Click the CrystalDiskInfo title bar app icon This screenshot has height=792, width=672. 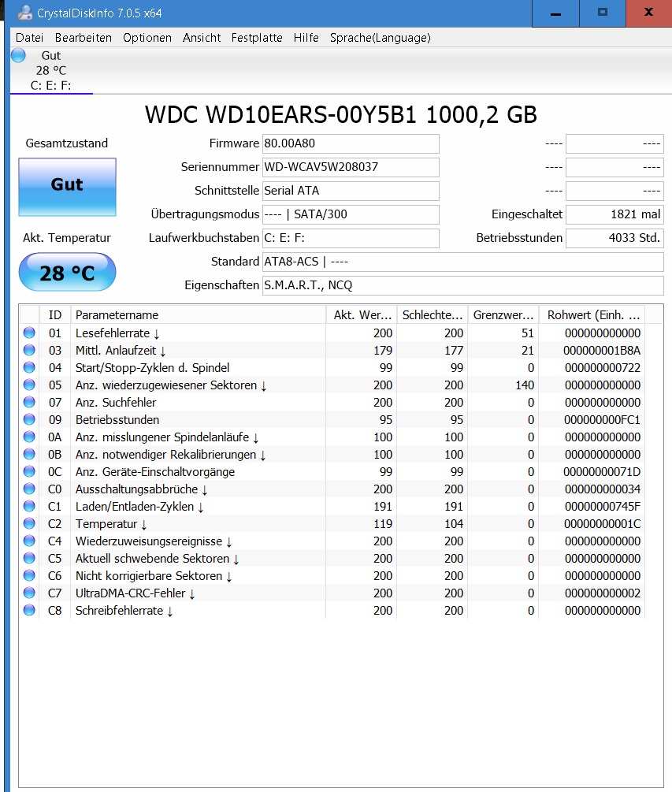tap(24, 13)
